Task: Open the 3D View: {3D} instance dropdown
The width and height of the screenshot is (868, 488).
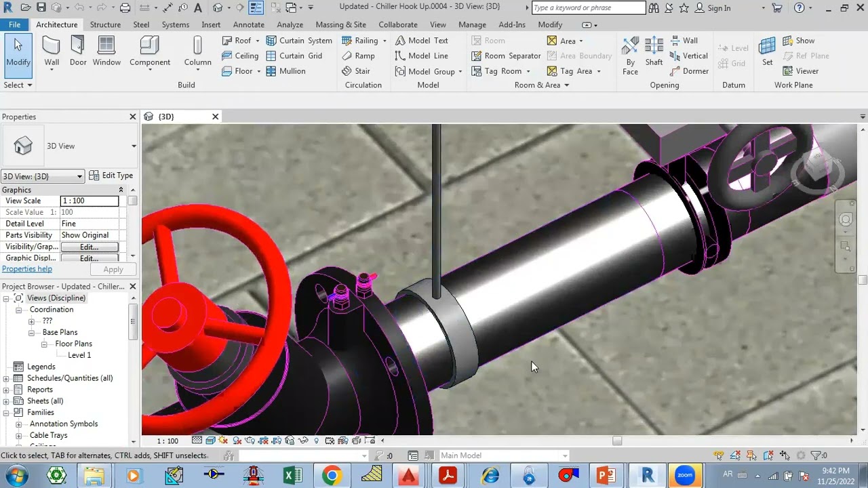Action: [43, 176]
